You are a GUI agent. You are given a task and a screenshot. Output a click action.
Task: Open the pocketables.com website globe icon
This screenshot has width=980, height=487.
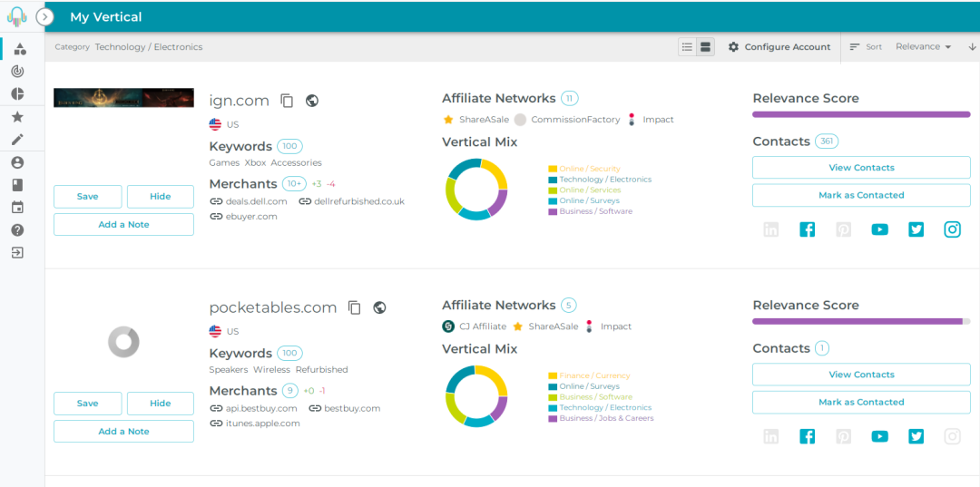pos(379,307)
